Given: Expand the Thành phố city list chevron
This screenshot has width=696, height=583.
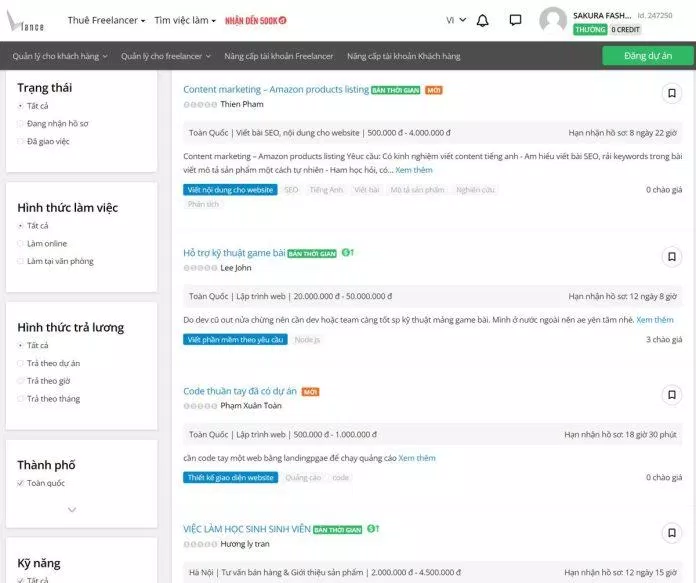Looking at the screenshot, I should pos(71,509).
